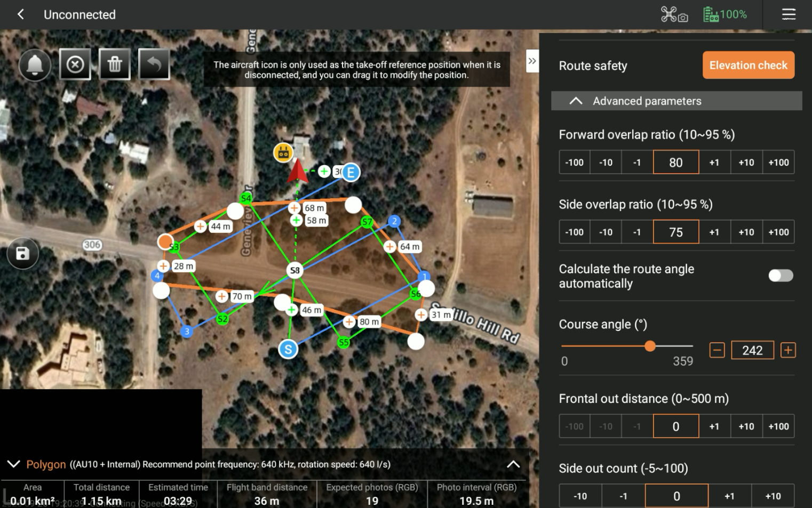Viewport: 812px width, 508px height.
Task: Collapse the Advanced parameters section
Action: tap(576, 101)
